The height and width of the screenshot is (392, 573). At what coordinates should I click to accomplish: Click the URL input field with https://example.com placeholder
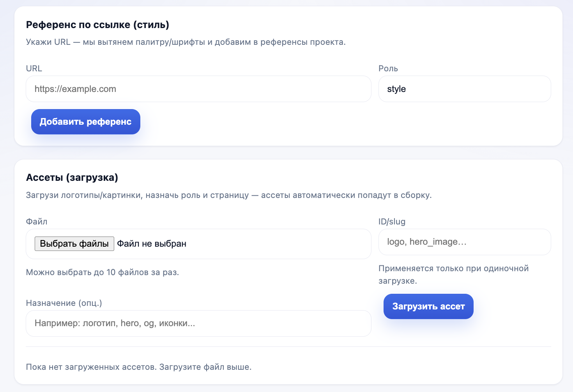pos(198,89)
